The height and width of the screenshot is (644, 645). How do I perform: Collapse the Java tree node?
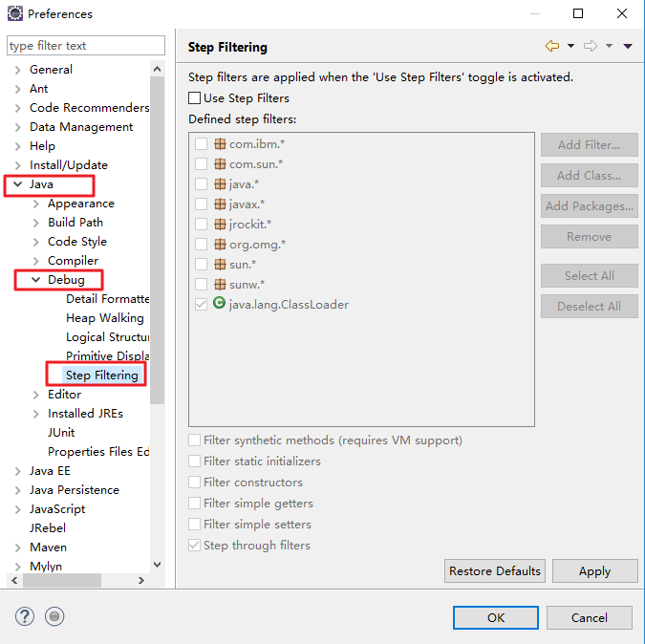pyautogui.click(x=17, y=184)
